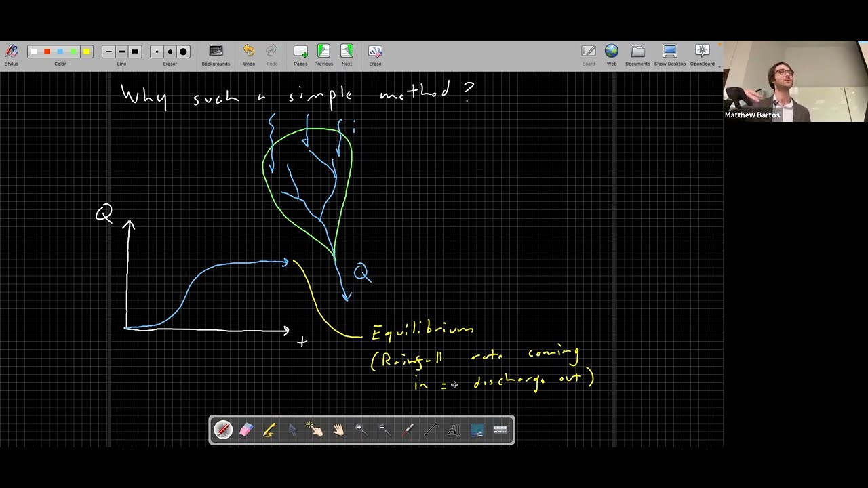Select the Pen tool in palette
Image resolution: width=868 pixels, height=488 pixels.
[223, 430]
